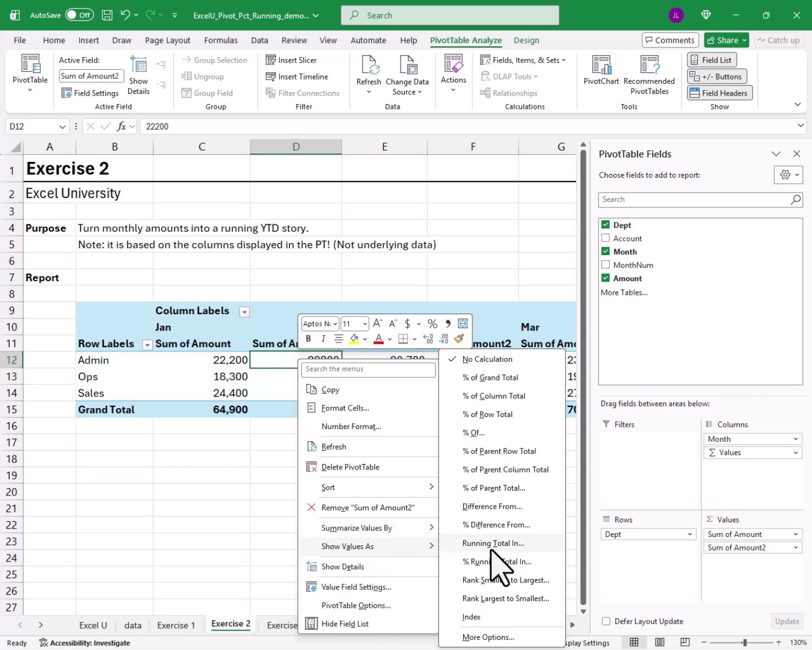
Task: Open the PivotTable ribbon button
Action: coord(30,73)
